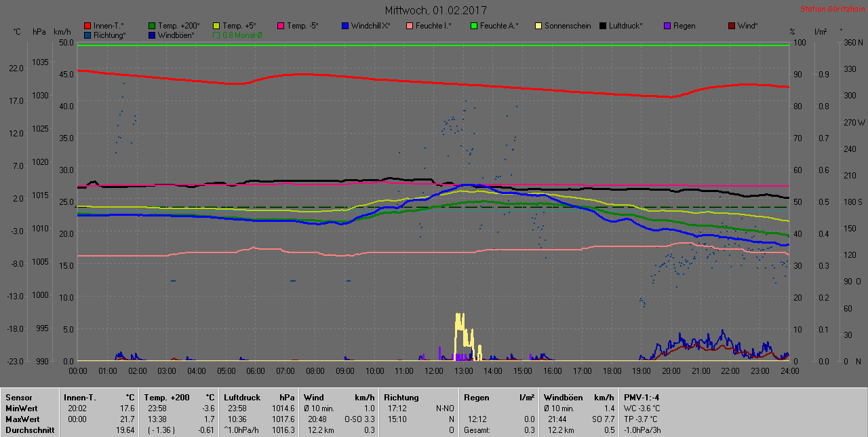Click the bright green Feuchte A. legend marker
Viewport: 868px width, 437px height.
tap(474, 26)
